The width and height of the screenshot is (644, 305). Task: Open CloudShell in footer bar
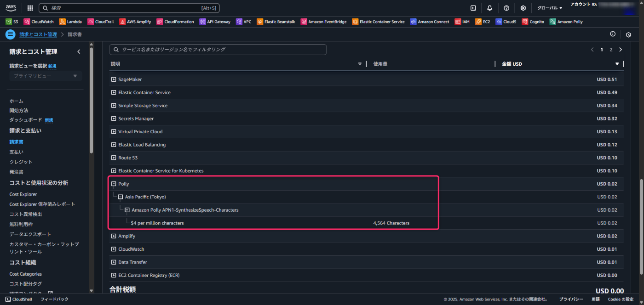pos(18,299)
